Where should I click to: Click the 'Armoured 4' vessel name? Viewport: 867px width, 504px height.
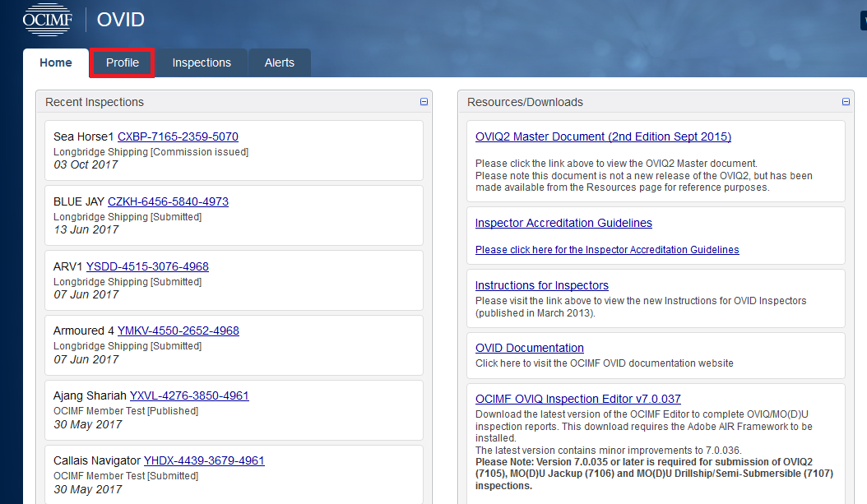[84, 331]
